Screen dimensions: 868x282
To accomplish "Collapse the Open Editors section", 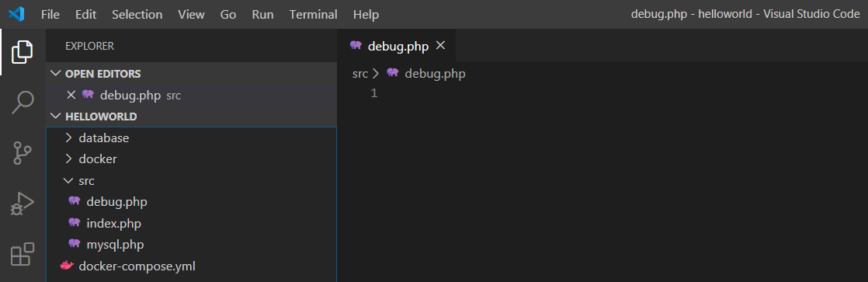I will (55, 74).
